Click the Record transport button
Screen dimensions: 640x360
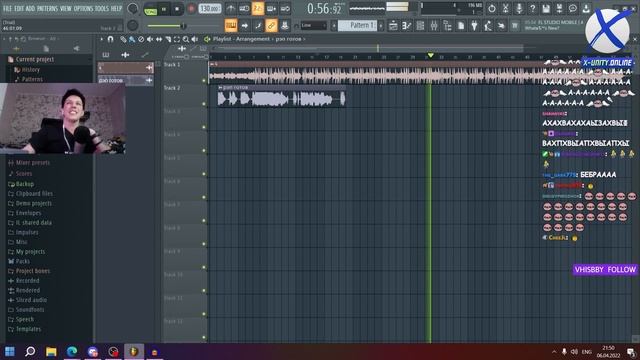pos(191,9)
